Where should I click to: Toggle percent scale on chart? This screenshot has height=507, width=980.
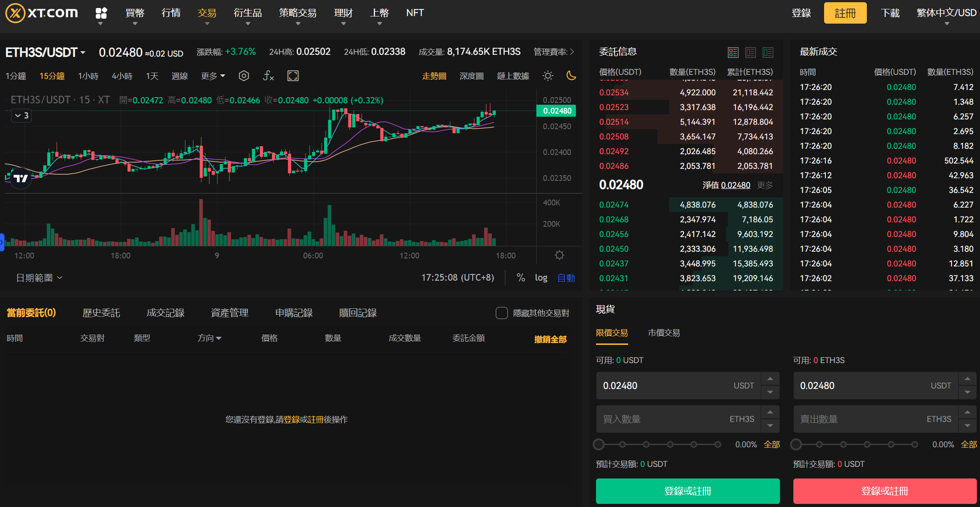coord(520,278)
